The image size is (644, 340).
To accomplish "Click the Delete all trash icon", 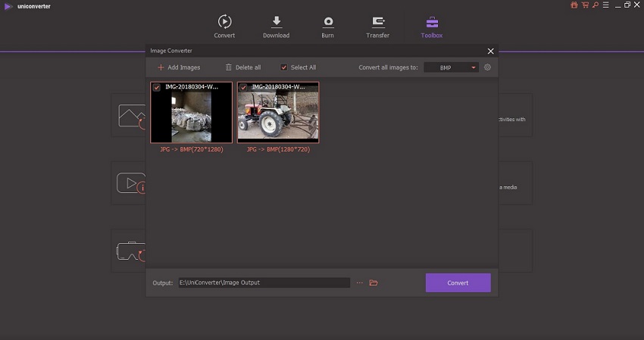I will click(229, 67).
